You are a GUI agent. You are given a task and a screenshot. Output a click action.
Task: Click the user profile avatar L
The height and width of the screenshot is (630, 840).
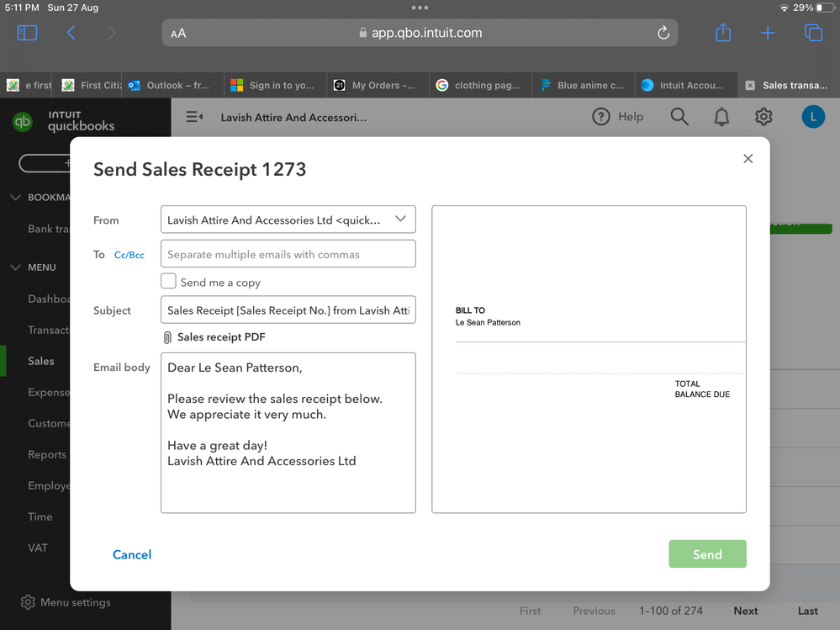(813, 117)
